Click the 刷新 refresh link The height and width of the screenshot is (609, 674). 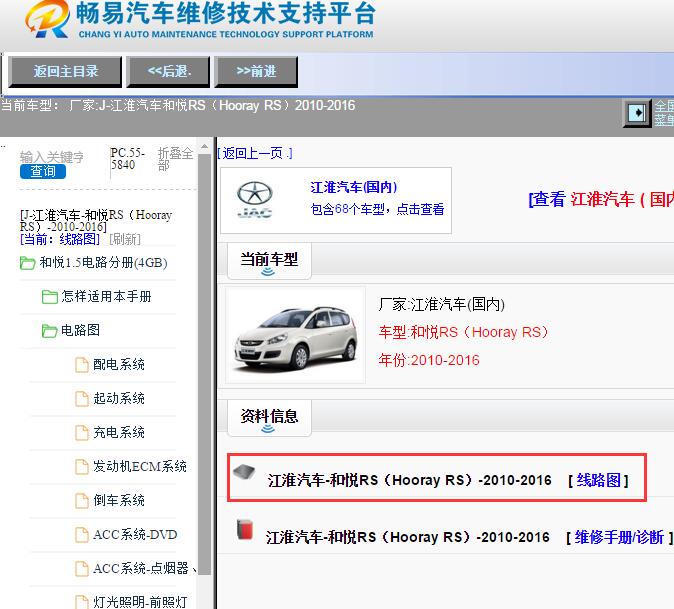(x=125, y=239)
